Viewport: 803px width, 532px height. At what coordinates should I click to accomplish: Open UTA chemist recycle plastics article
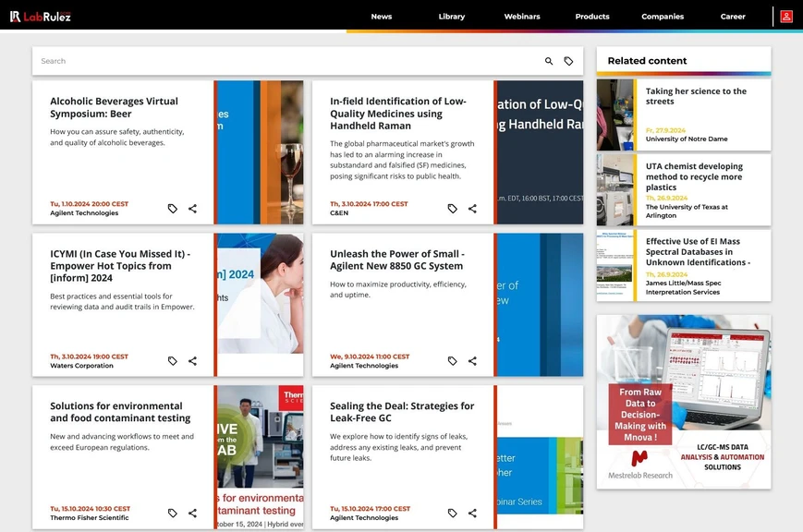click(x=694, y=176)
